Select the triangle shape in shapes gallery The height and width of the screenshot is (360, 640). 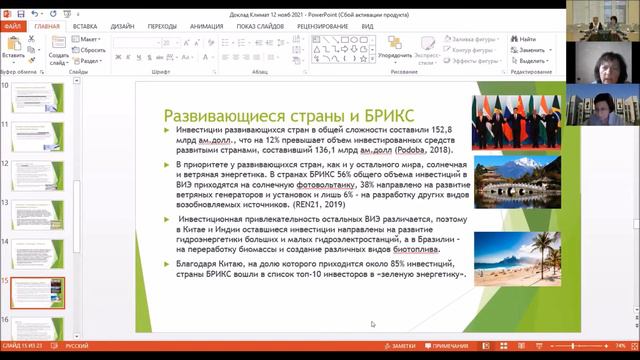(317, 49)
